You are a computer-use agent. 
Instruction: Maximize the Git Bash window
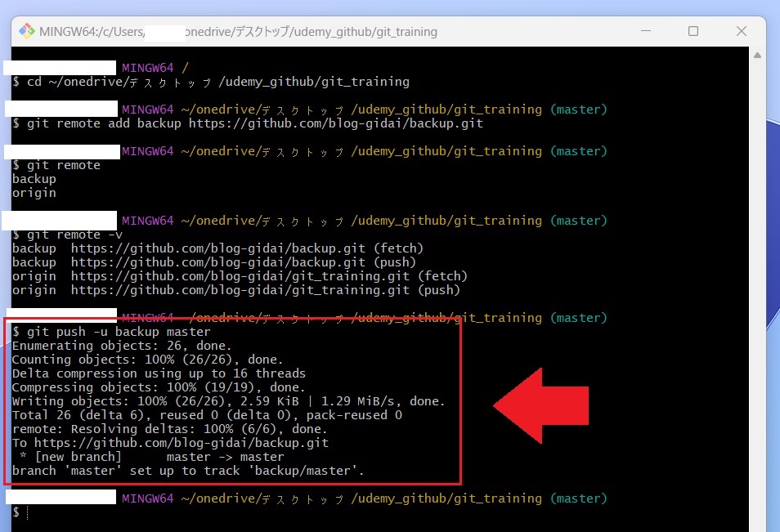pos(693,32)
